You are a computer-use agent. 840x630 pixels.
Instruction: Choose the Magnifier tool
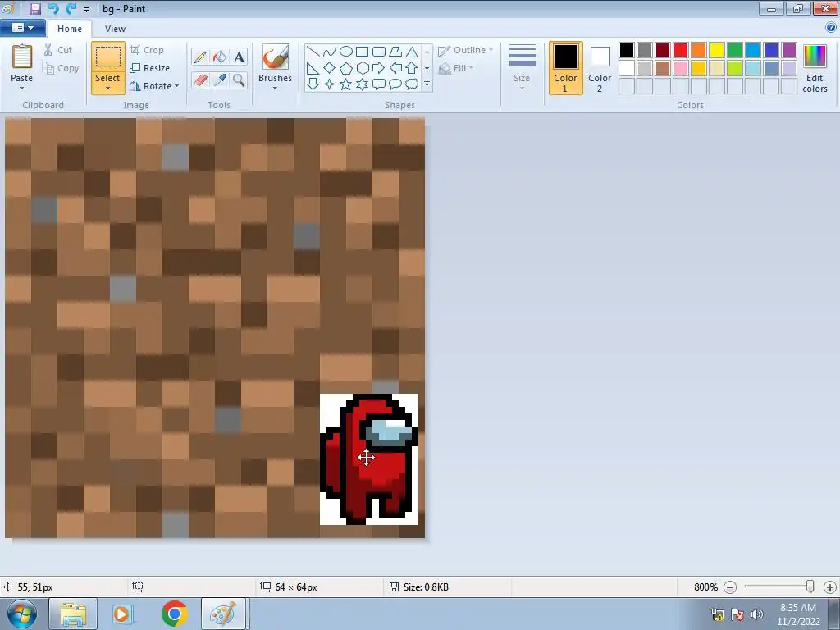click(239, 80)
